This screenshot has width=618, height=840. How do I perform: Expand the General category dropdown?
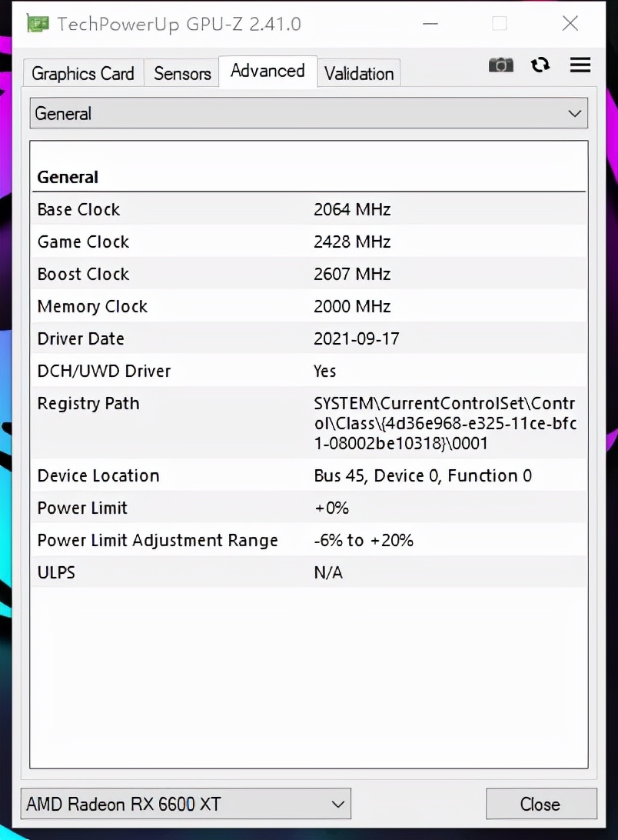(x=308, y=113)
